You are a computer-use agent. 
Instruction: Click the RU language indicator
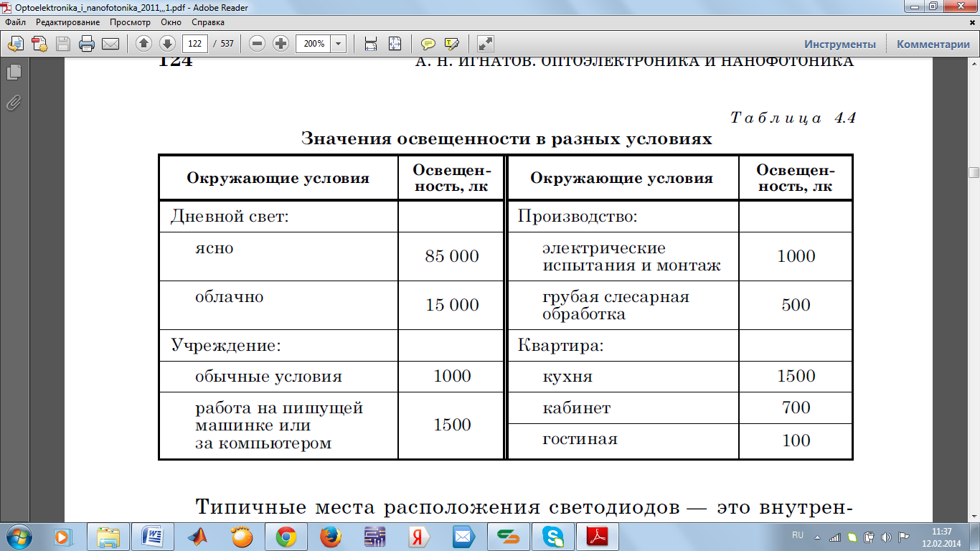point(798,535)
